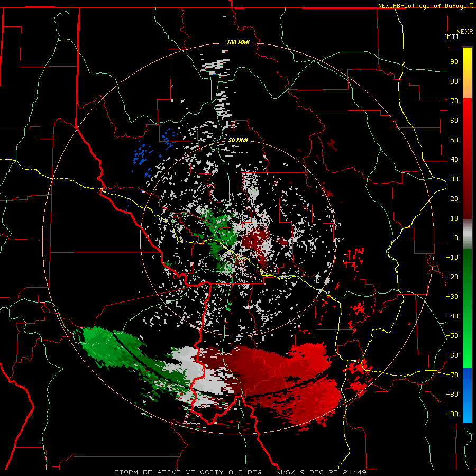476x476 pixels.
Task: Click the '-30' value on the velocity scale
Action: tap(452, 297)
